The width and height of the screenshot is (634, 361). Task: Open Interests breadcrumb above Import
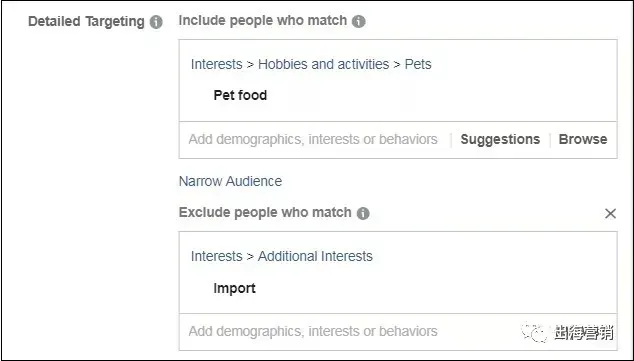[x=216, y=256]
